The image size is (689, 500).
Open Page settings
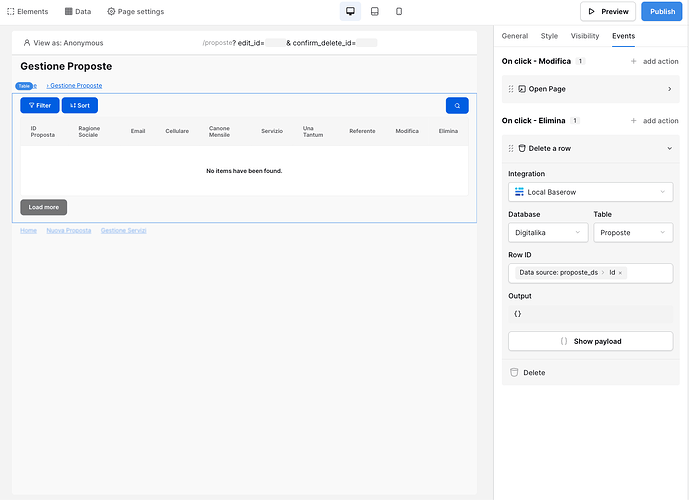135,11
